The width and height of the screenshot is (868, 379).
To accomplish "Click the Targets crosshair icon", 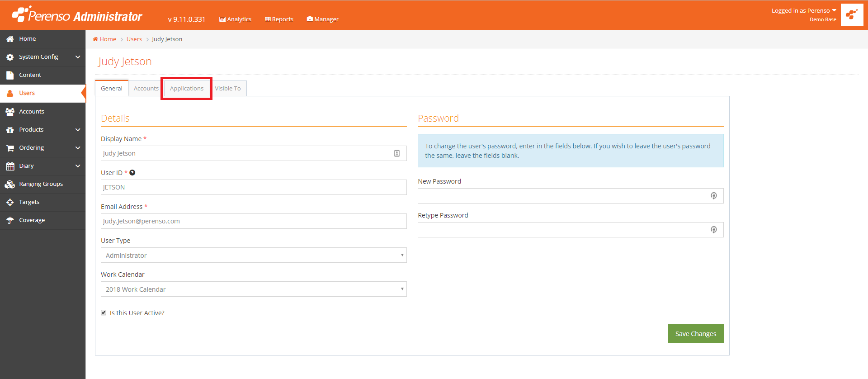I will click(10, 202).
